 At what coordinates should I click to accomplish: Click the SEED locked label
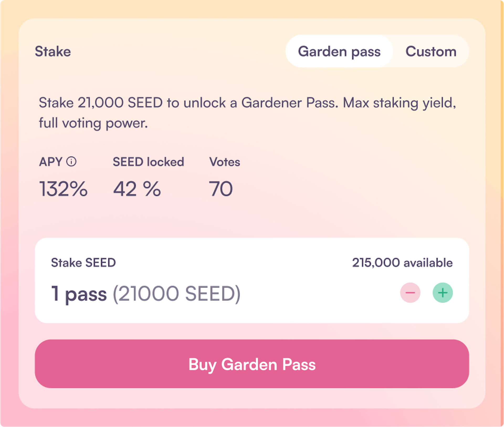[x=148, y=162]
